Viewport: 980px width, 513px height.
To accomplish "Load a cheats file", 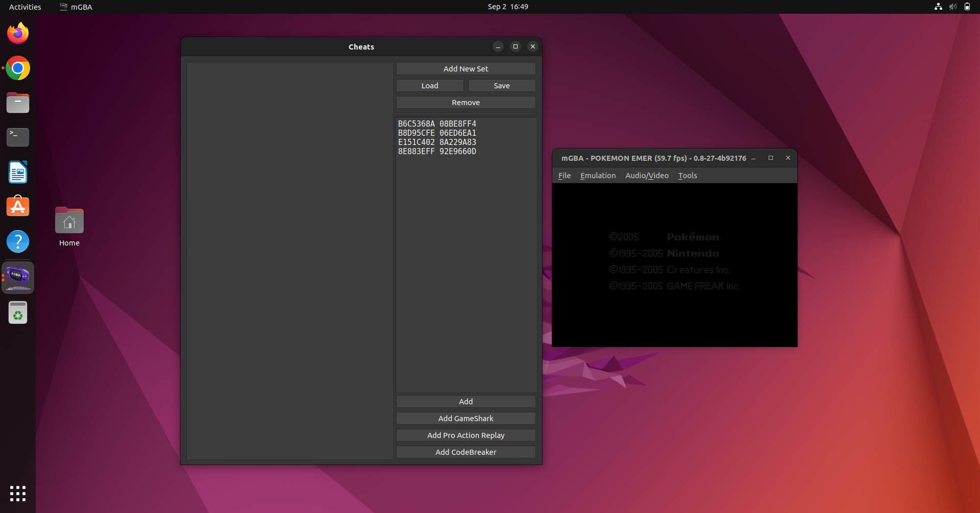I will click(429, 85).
